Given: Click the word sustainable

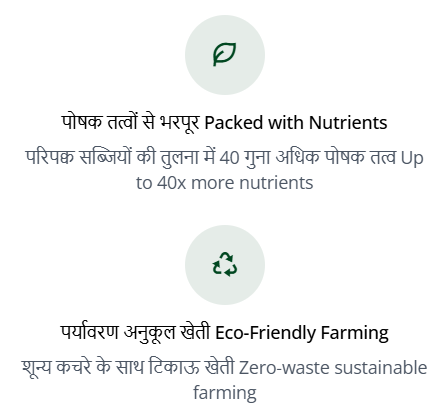Looking at the screenshot, I should [381, 368].
